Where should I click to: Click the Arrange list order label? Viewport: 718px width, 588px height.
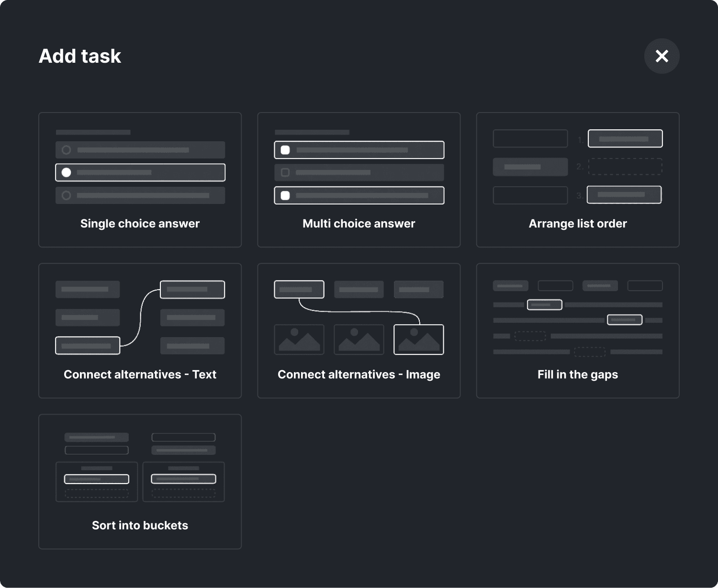tap(578, 224)
